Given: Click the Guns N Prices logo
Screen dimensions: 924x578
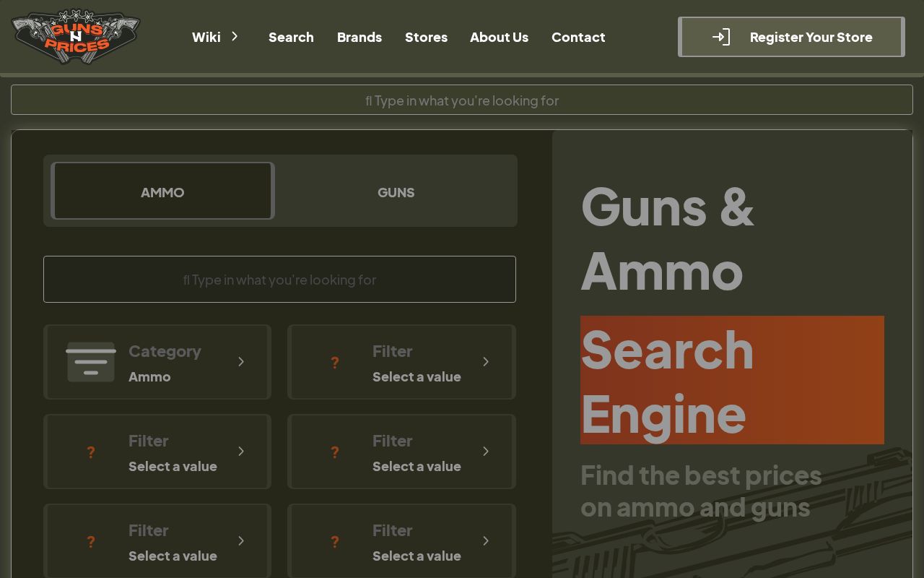Looking at the screenshot, I should pyautogui.click(x=76, y=36).
